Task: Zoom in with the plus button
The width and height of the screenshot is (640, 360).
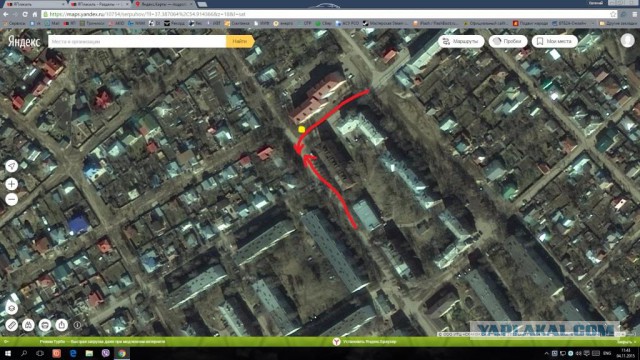Action: tap(11, 184)
